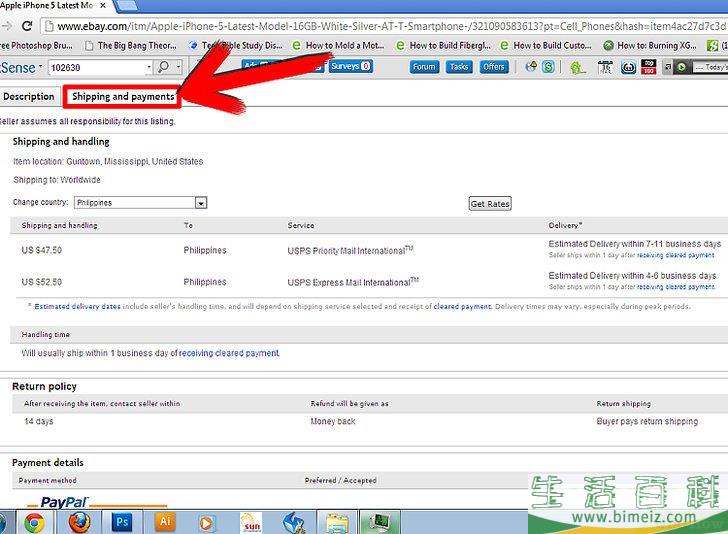
Task: Open the green monitor taskbar icon
Action: tap(379, 522)
